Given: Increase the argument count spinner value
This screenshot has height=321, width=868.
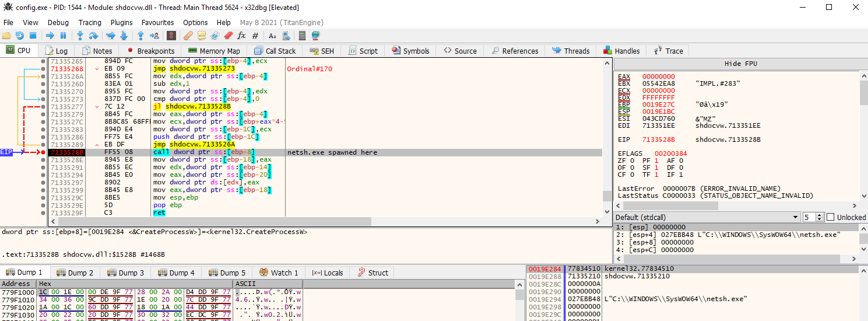Looking at the screenshot, I should [x=820, y=215].
